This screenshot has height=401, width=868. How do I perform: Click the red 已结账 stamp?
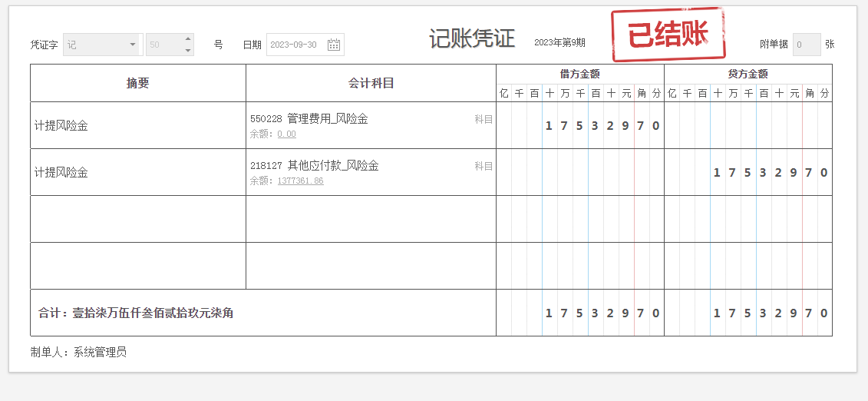(668, 35)
